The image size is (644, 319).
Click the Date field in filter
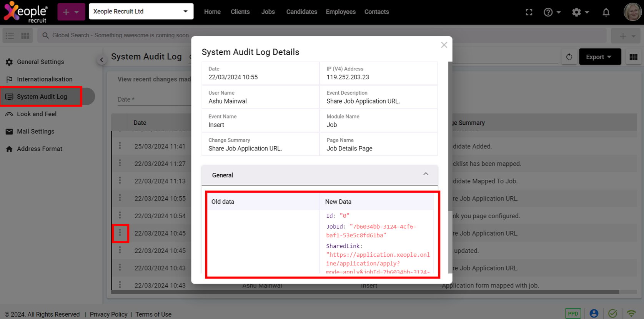pos(154,99)
